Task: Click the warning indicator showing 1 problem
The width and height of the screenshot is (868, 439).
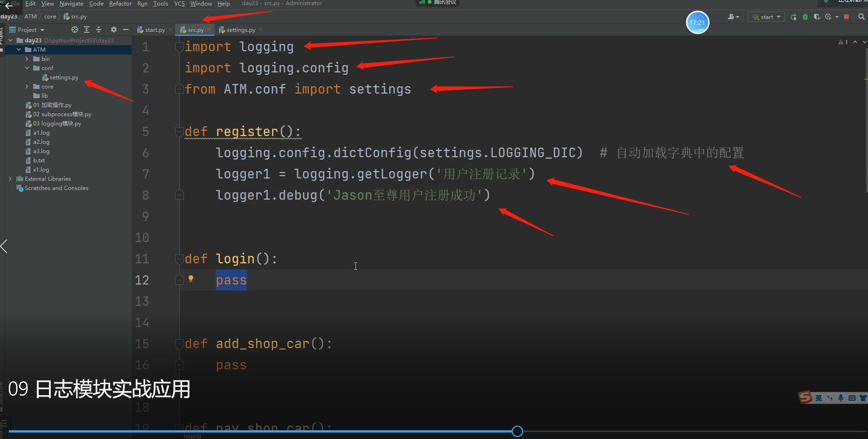Action: click(x=843, y=42)
